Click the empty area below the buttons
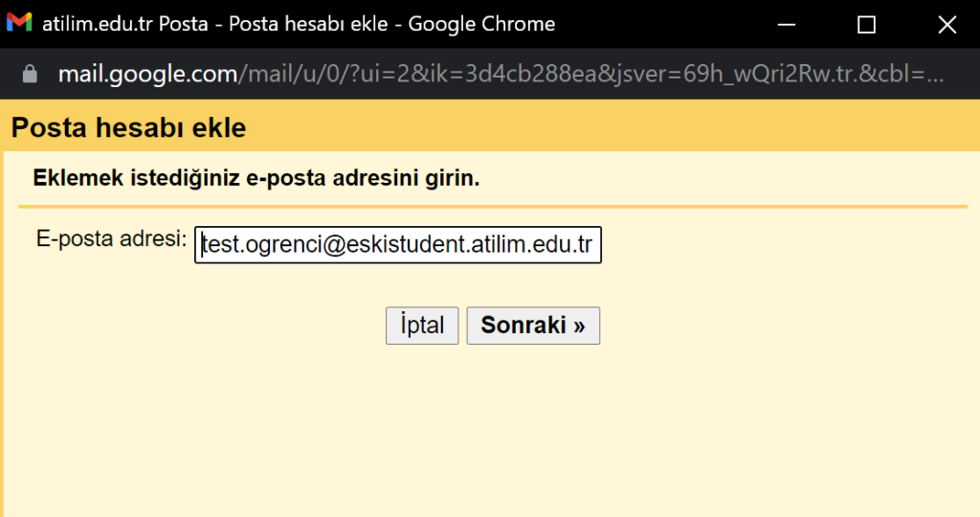 coord(490,431)
